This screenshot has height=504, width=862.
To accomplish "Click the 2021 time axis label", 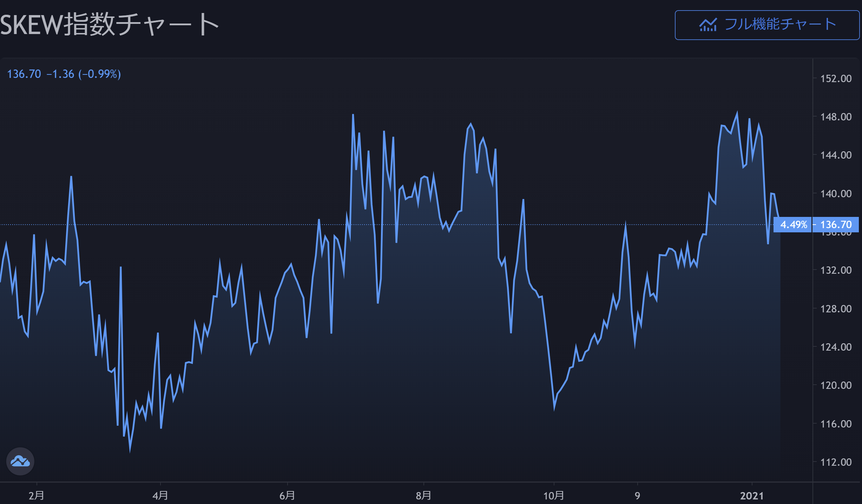I will (752, 496).
